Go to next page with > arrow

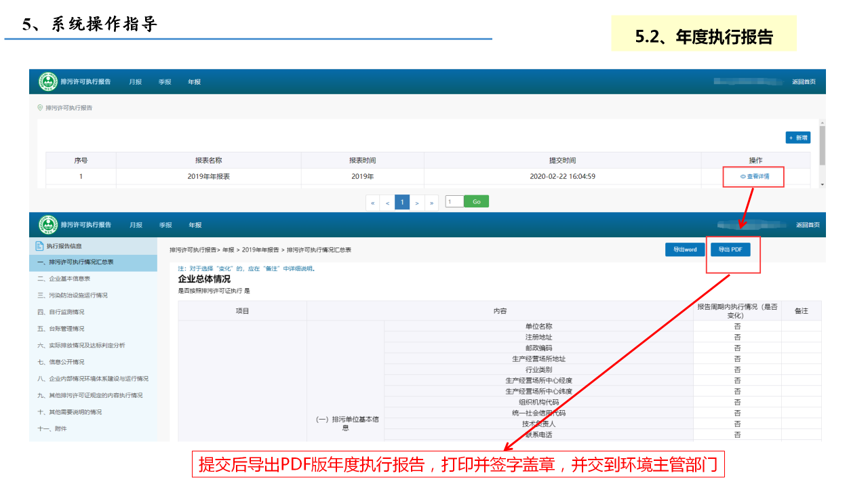(417, 203)
